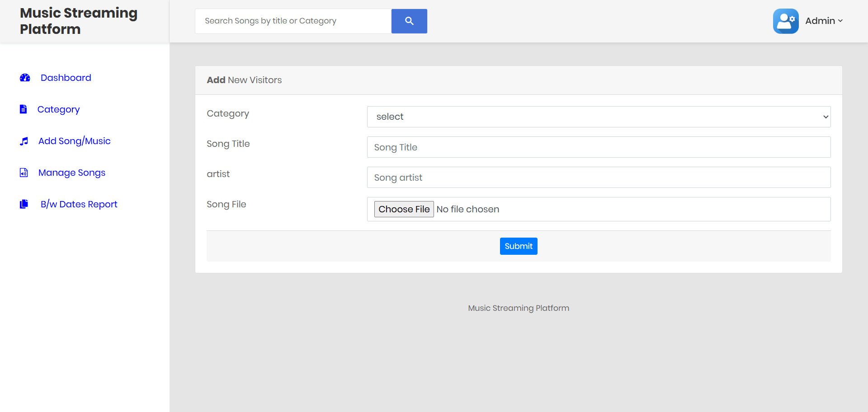Navigate to Manage Songs

pos(71,173)
